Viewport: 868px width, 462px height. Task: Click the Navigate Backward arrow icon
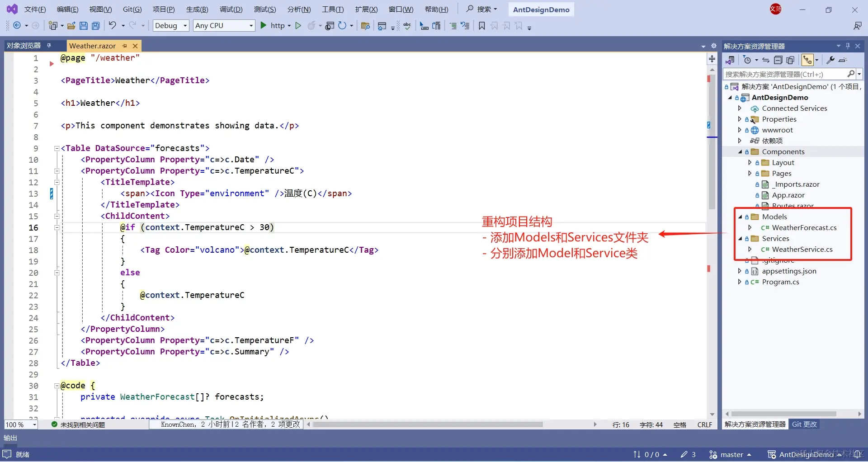(x=17, y=26)
